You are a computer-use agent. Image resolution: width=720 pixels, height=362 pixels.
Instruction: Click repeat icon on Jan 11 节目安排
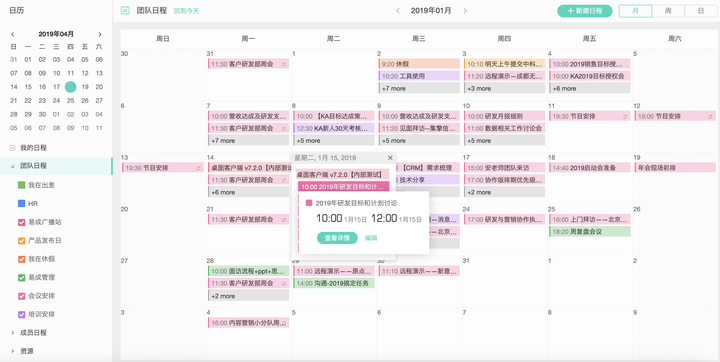(625, 117)
